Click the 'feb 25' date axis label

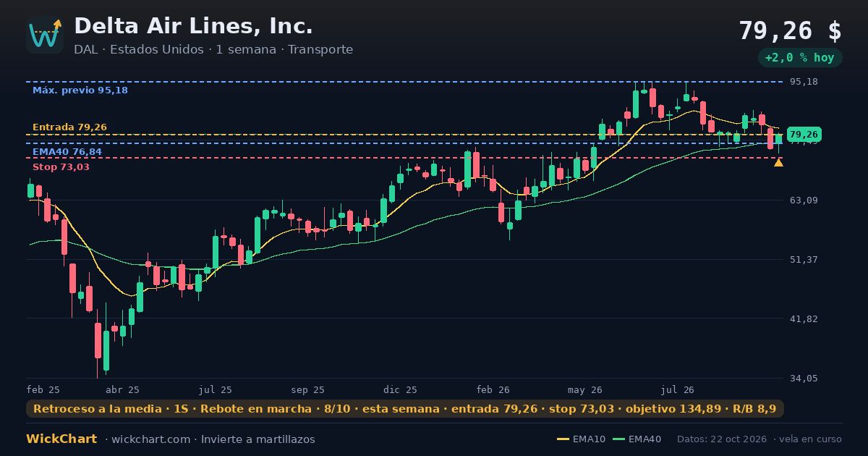tap(43, 389)
